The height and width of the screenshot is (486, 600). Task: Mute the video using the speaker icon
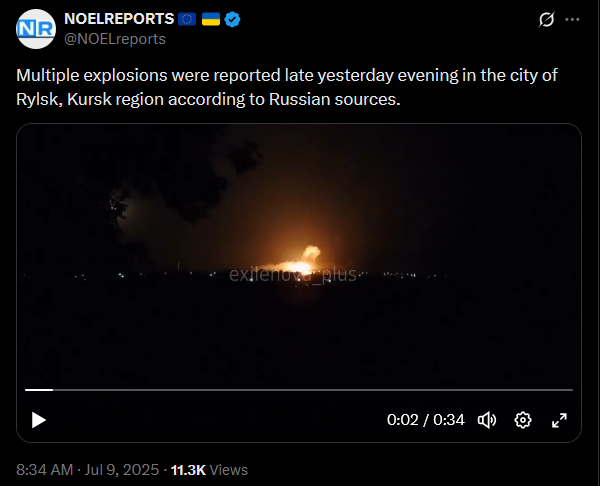[x=487, y=420]
